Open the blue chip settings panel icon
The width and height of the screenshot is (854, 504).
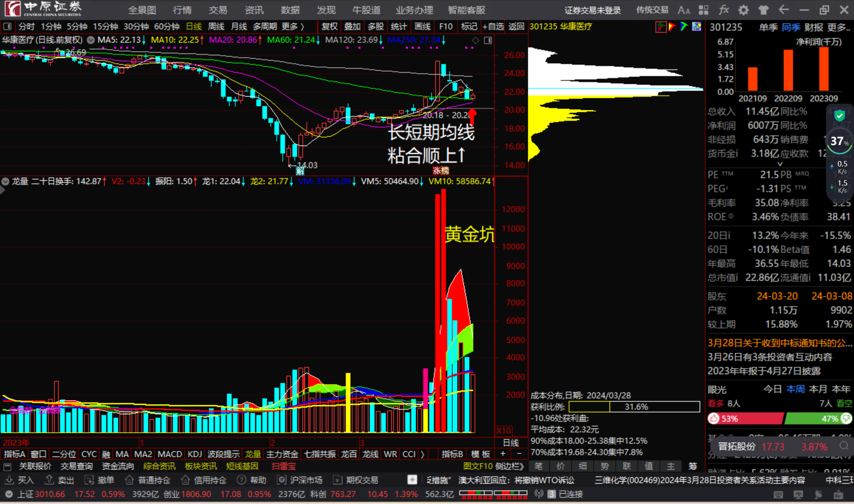pyautogui.click(x=696, y=27)
